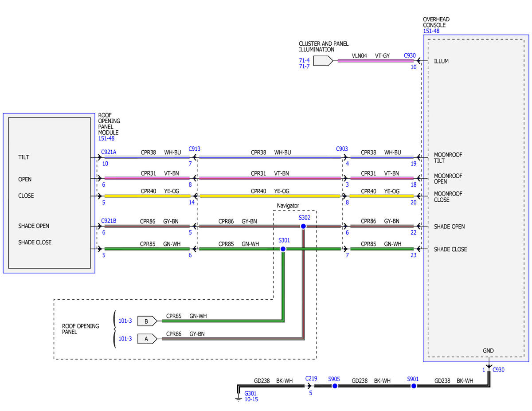Select off-page connector B for CPR85
The width and height of the screenshot is (532, 411).
click(147, 320)
